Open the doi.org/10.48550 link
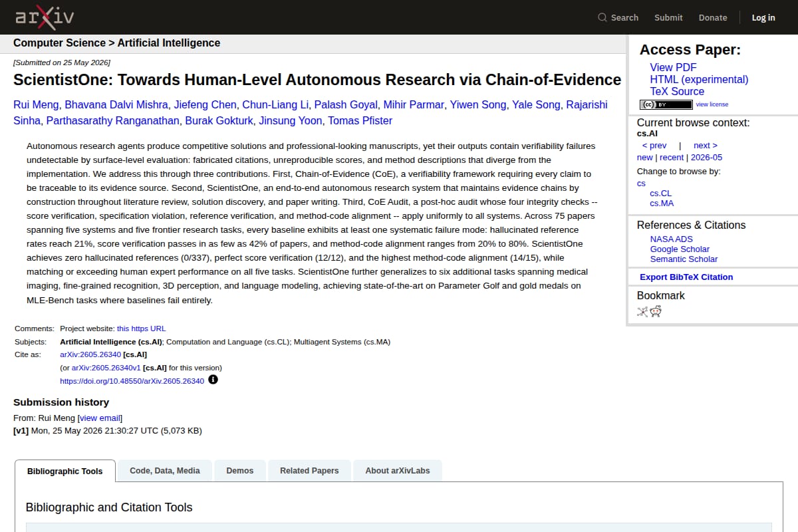Image resolution: width=798 pixels, height=532 pixels. (x=132, y=381)
